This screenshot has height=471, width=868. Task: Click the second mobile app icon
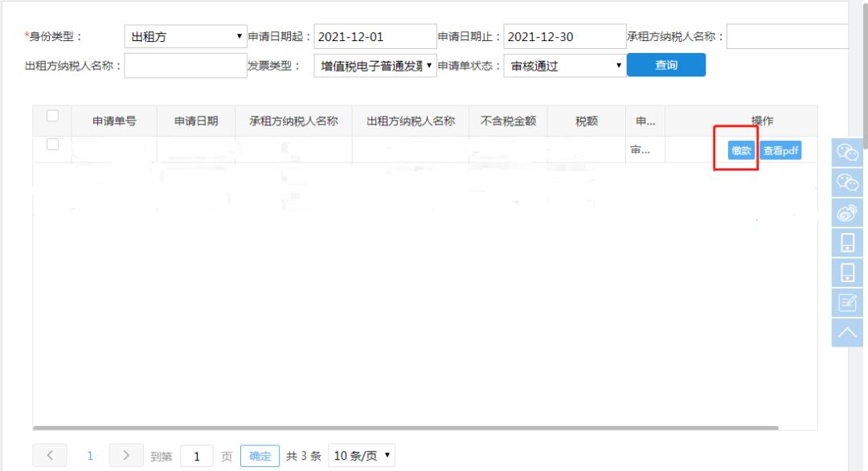click(x=848, y=272)
